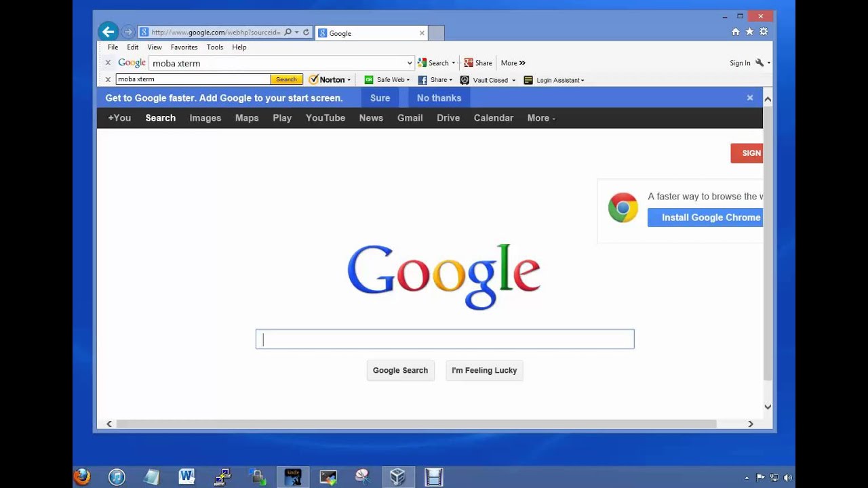
Task: Close the Google toolbar with its X
Action: (108, 62)
